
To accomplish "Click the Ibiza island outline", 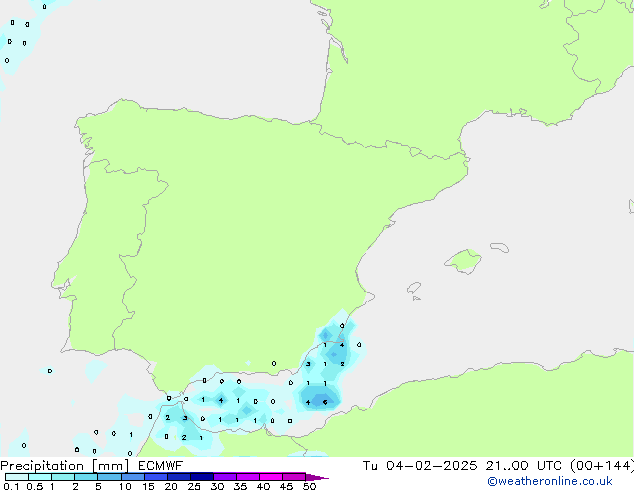I will (x=414, y=288).
